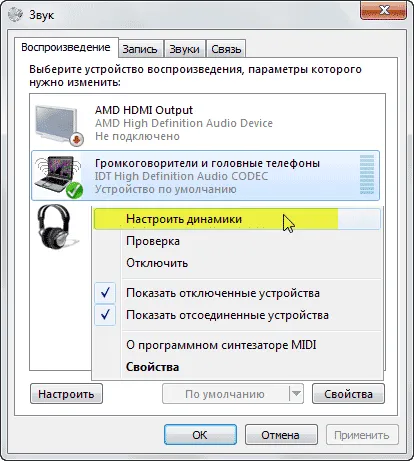Click the volume level meter of speakers
414x461 pixels.
pos(367,175)
